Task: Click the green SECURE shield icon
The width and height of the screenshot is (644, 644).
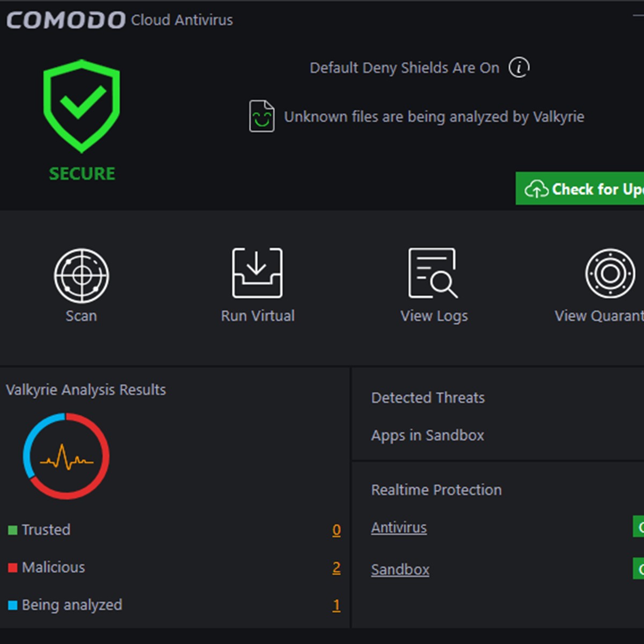Action: coord(82,106)
